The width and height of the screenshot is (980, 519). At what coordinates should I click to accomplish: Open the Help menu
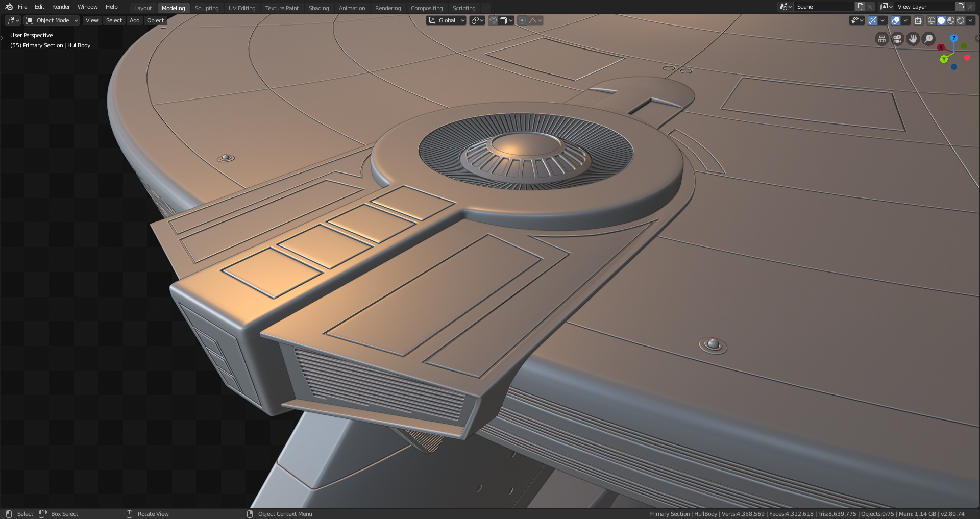click(x=112, y=7)
